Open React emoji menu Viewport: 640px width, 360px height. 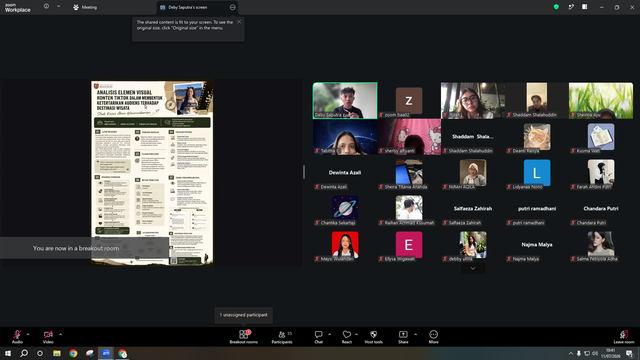point(347,337)
